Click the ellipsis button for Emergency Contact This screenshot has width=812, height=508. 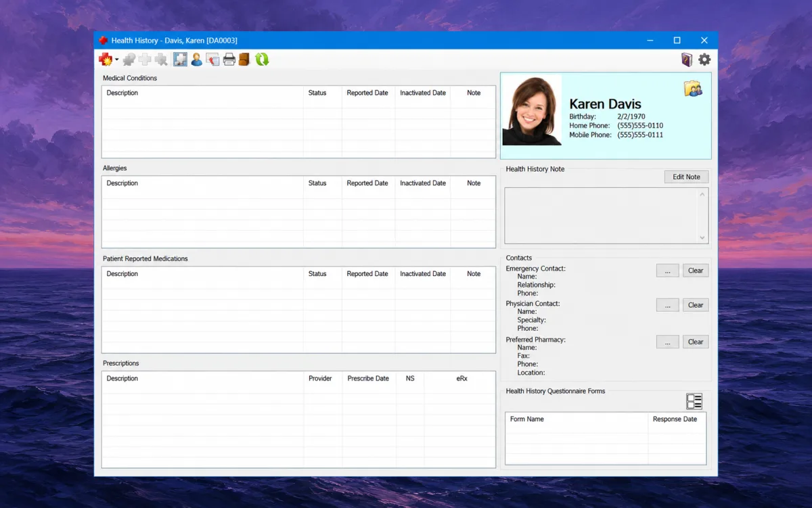[667, 271]
